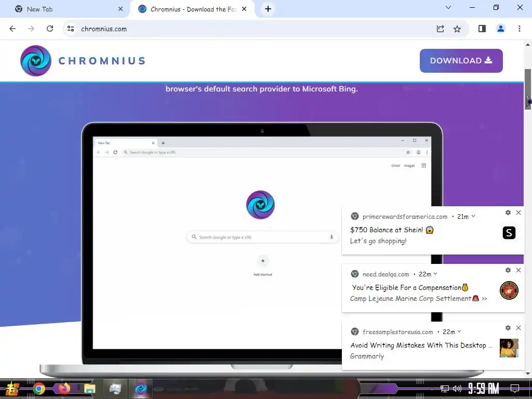Open File Explorer from the taskbar
This screenshot has height=399, width=532.
tap(90, 389)
